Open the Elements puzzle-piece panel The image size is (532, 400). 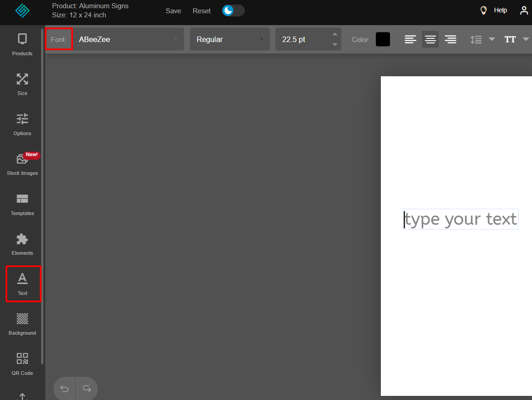click(22, 244)
